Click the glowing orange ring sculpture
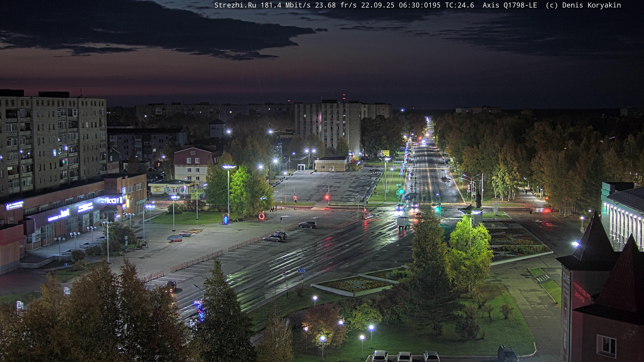This screenshot has height=362, width=644. [261, 216]
